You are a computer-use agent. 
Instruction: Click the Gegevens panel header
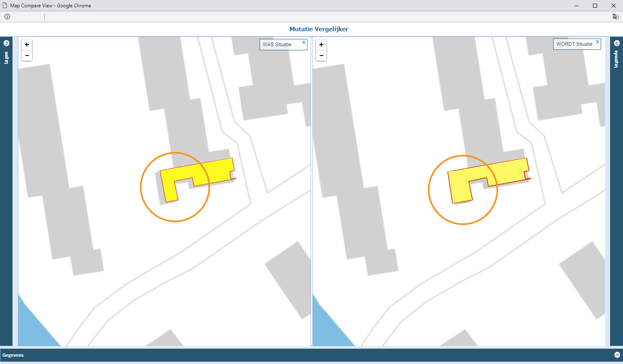311,355
